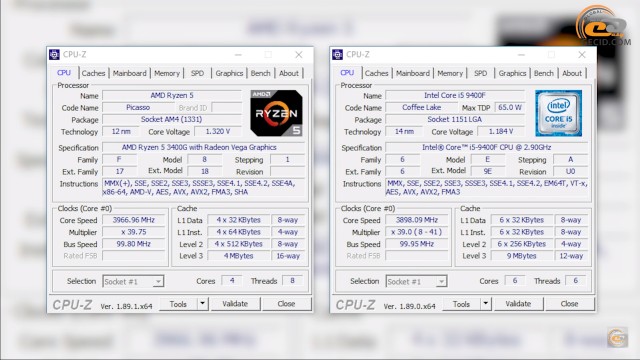Click Package value Socket AM4 (1331)

point(172,120)
